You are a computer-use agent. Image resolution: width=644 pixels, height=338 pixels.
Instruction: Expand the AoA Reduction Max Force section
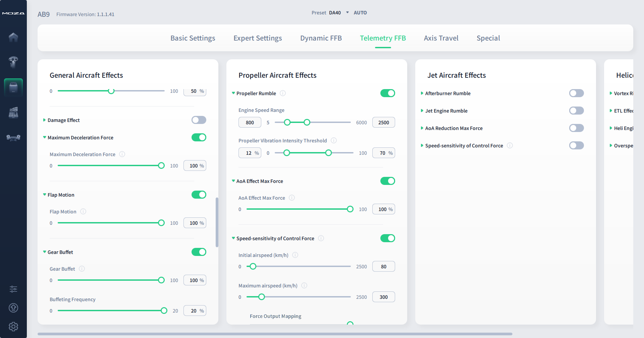pos(422,128)
